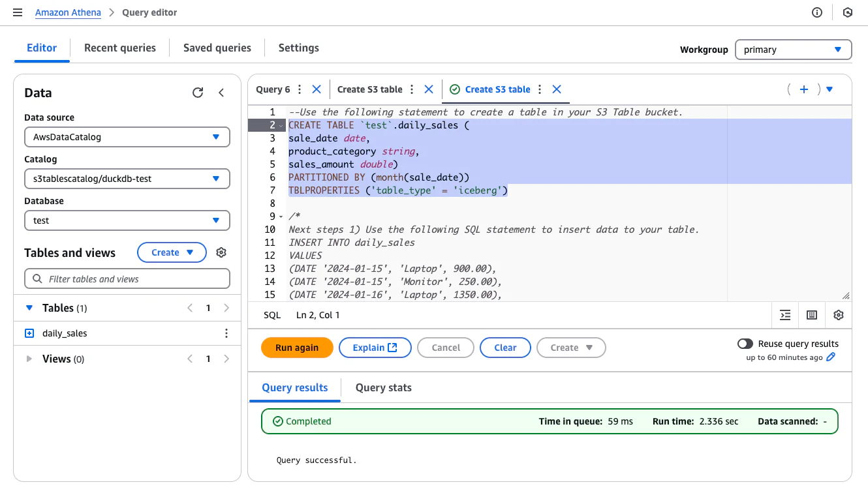Open options menu for Query 6 tab
Screen dimensions: 868x493
pos(300,89)
